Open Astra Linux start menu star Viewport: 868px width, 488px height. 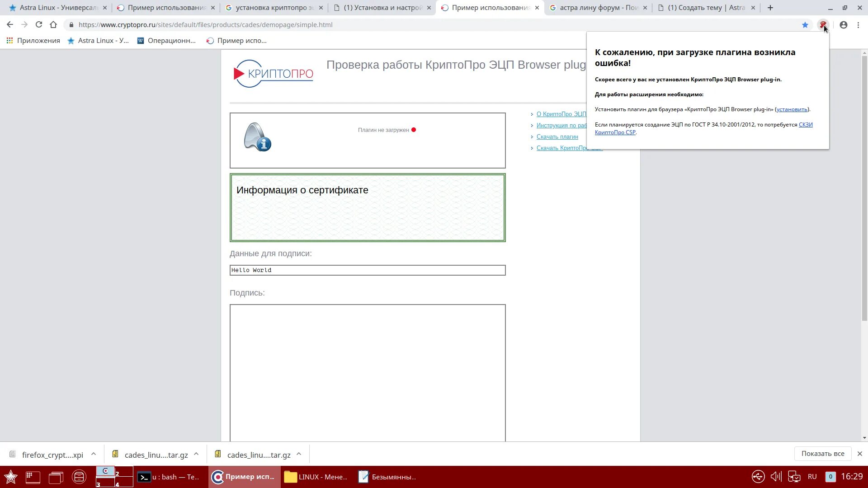pyautogui.click(x=11, y=477)
